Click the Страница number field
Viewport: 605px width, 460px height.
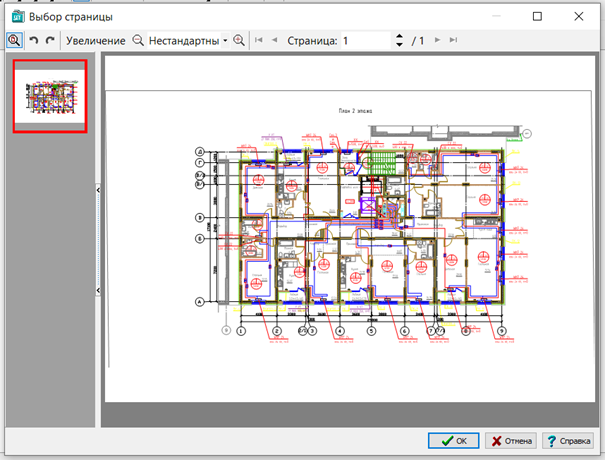coord(366,41)
